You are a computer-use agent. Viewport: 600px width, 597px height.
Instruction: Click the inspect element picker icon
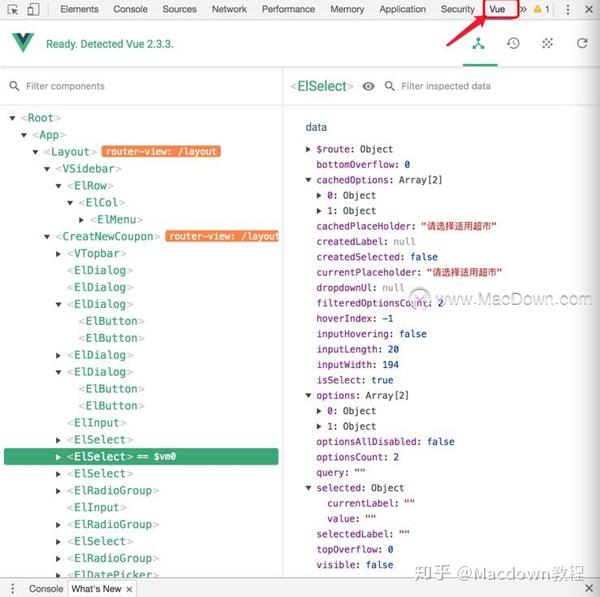click(13, 9)
